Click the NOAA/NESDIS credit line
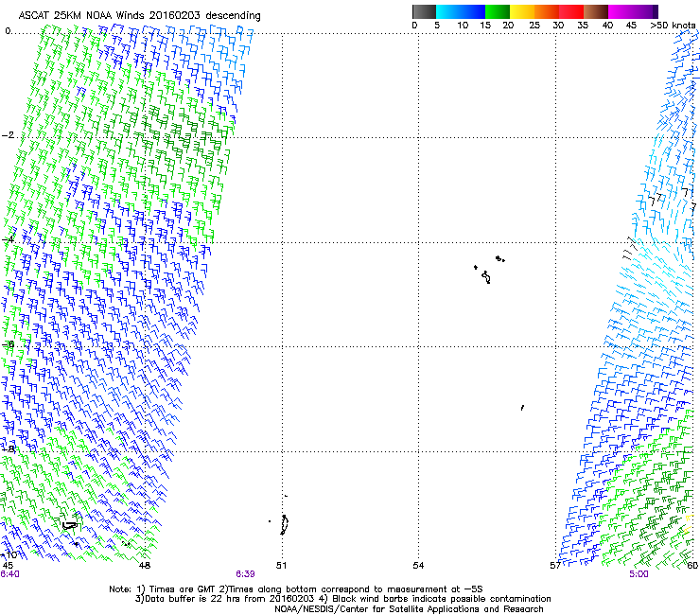 pyautogui.click(x=409, y=609)
